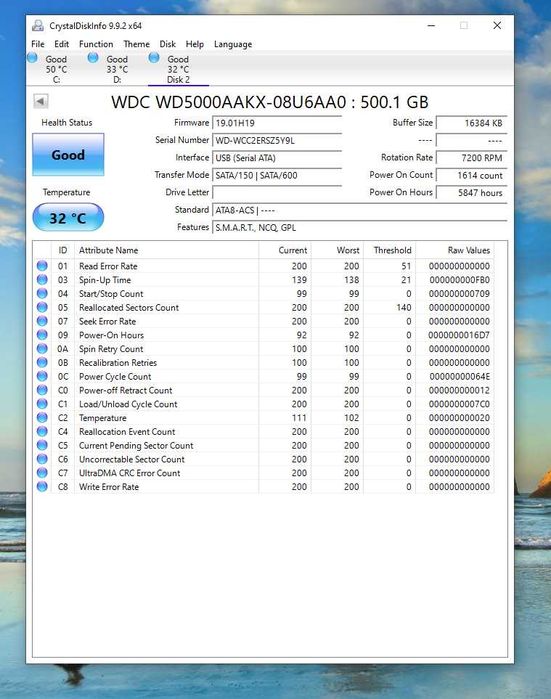Click the Disk 2 blue status orb
This screenshot has width=551, height=699.
click(154, 58)
